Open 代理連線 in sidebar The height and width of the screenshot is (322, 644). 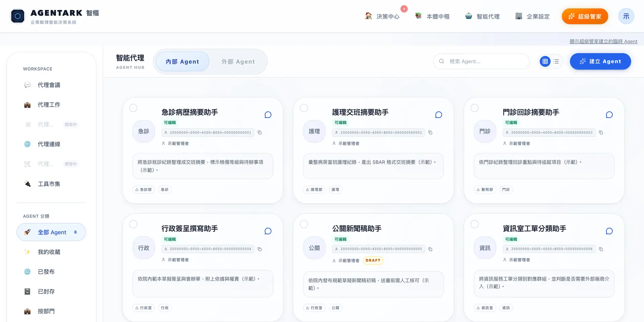point(51,144)
